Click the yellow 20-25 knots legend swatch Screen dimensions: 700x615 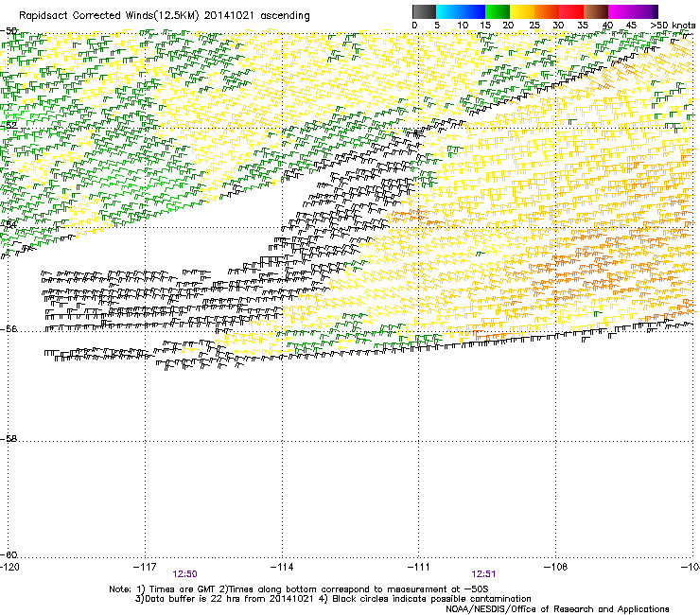pos(522,11)
